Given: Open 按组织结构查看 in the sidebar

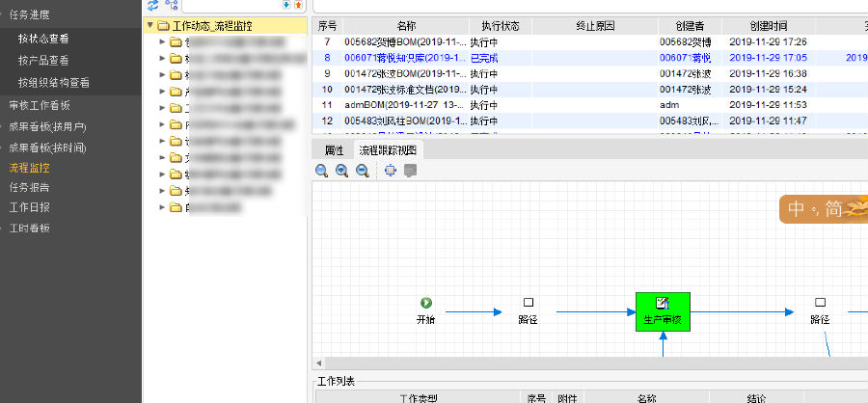Looking at the screenshot, I should coord(53,83).
